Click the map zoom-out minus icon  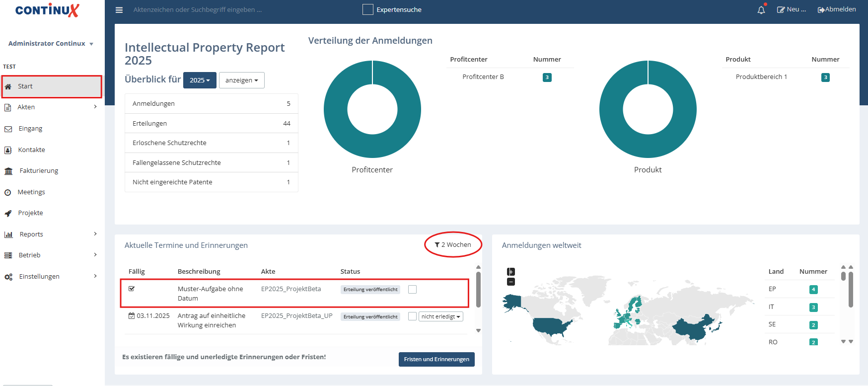coord(511,282)
